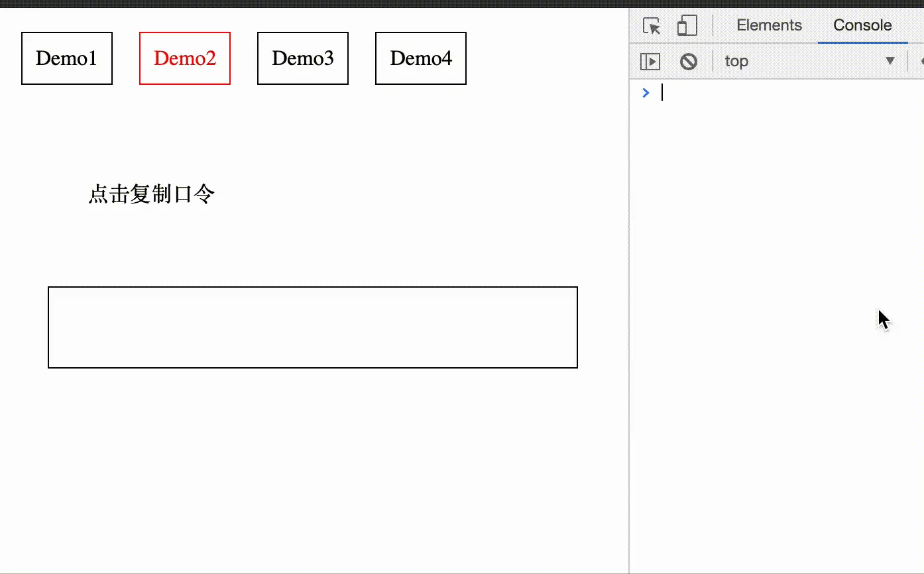
Task: Focus the empty rectangular text box
Action: [313, 327]
